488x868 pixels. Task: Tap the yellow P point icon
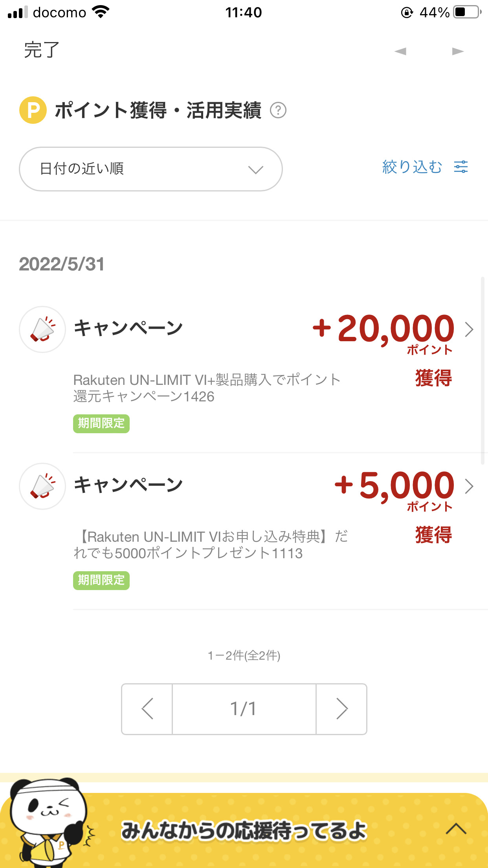tap(33, 110)
